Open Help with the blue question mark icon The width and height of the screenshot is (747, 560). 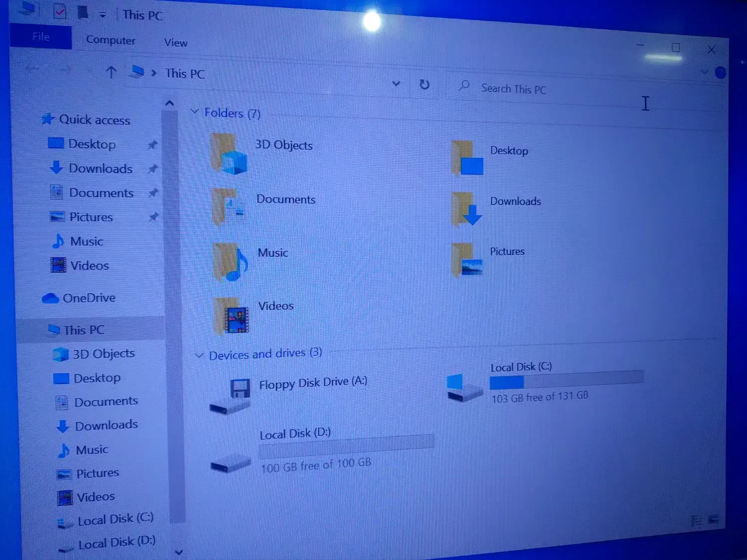(720, 73)
